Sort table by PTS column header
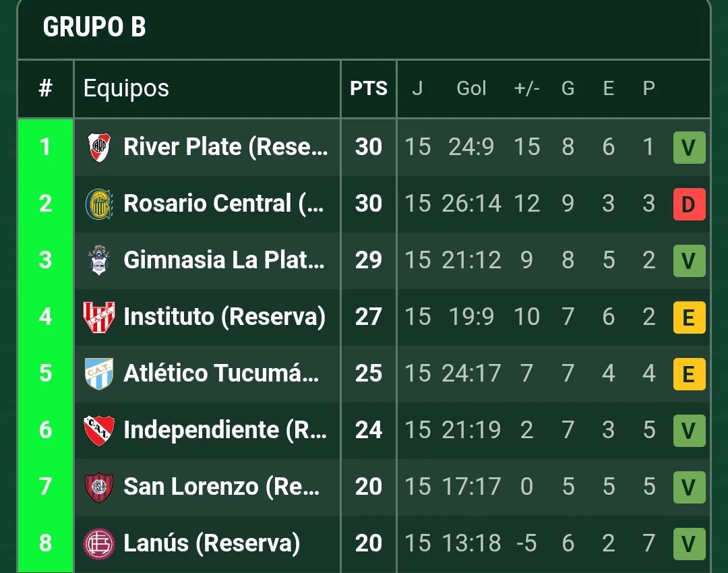The height and width of the screenshot is (573, 728). [x=369, y=88]
